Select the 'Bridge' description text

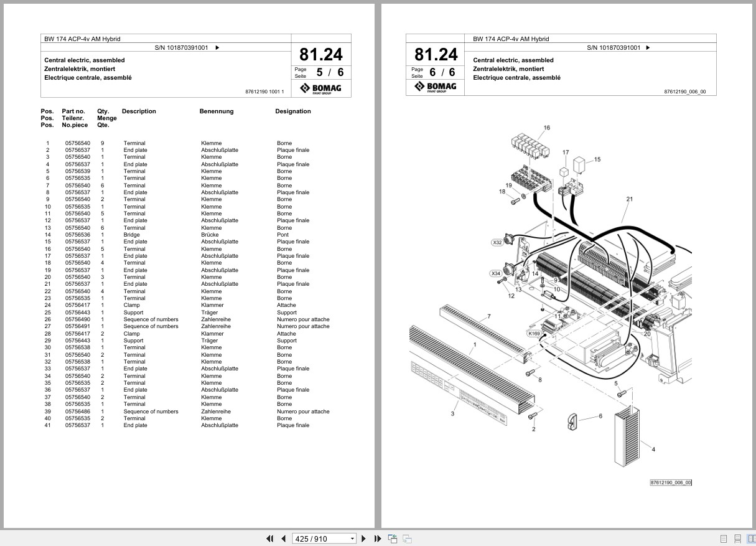[x=131, y=235]
